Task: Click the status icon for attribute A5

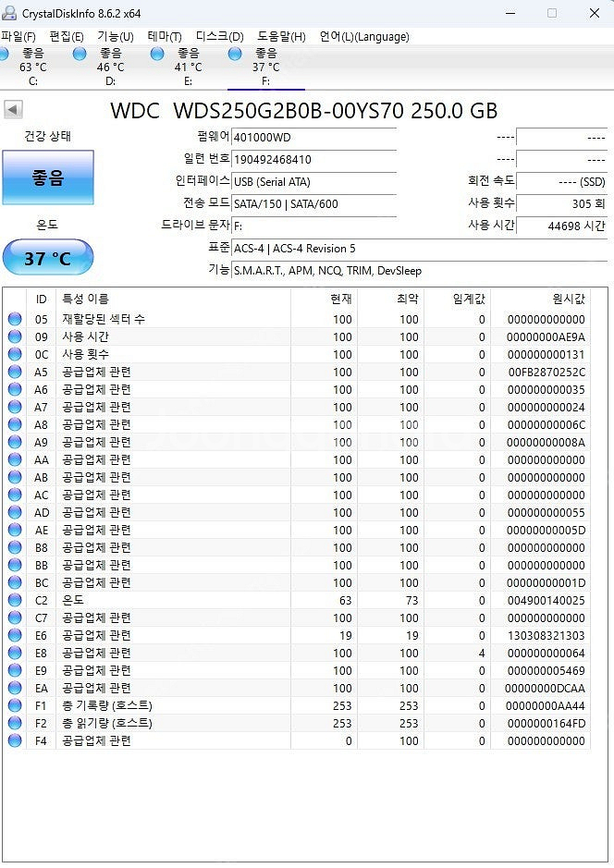Action: click(15, 372)
